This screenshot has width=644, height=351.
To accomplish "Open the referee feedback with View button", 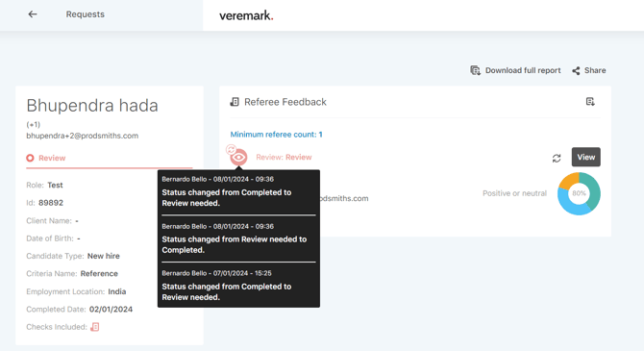I will tap(585, 157).
